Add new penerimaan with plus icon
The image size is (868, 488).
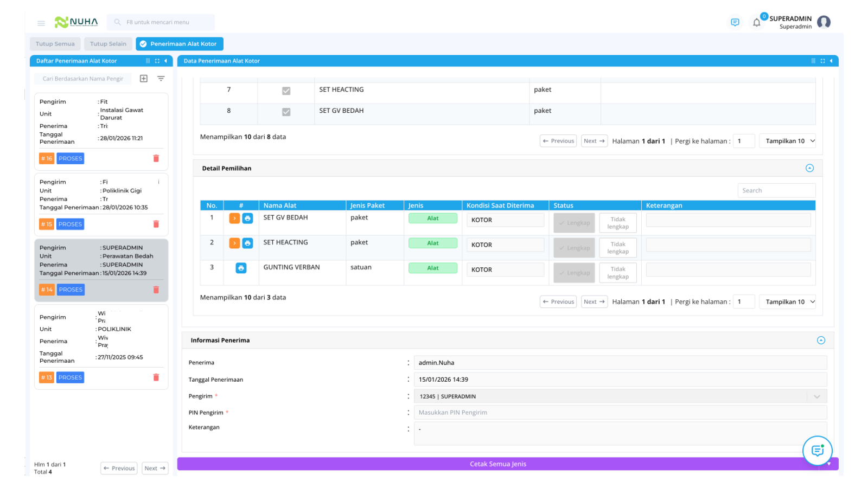[144, 79]
